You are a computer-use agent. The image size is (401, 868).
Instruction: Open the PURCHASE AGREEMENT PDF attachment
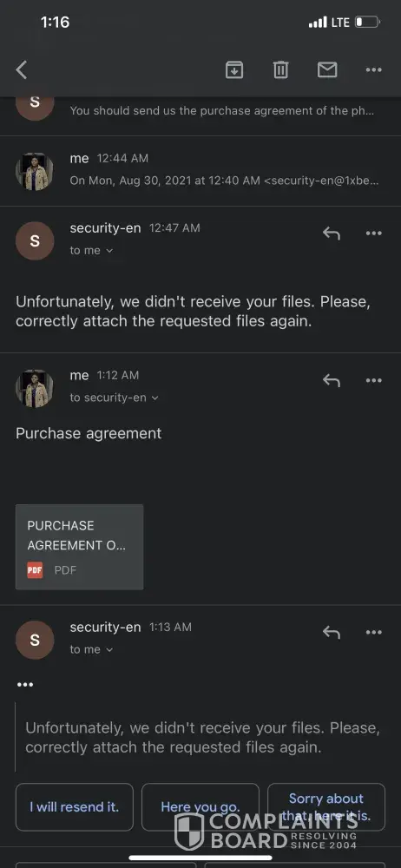(79, 547)
